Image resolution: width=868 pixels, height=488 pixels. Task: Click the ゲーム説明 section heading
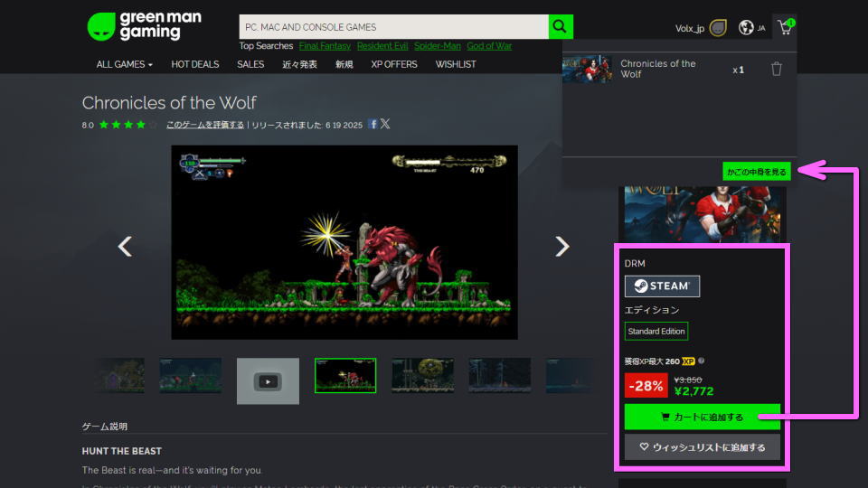[x=105, y=427]
